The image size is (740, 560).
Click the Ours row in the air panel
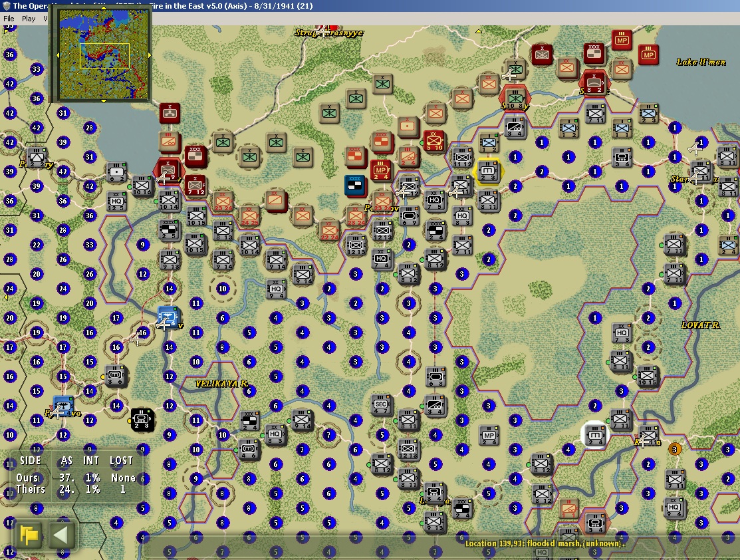tap(76, 478)
